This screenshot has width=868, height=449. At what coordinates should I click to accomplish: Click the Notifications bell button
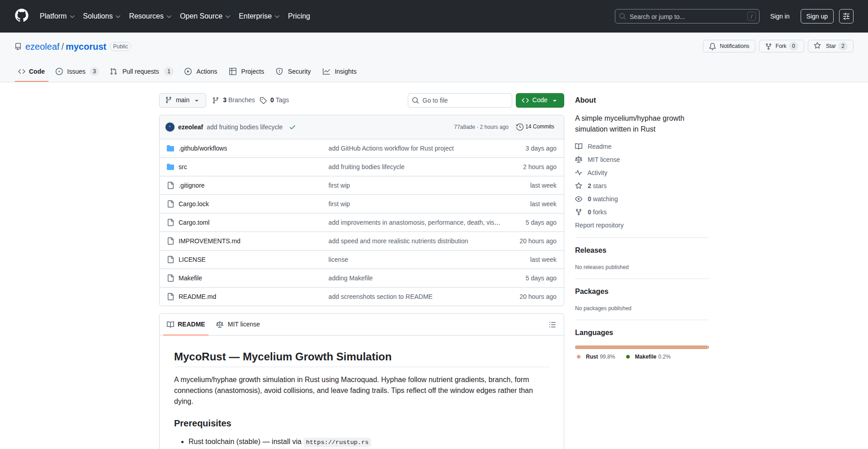[x=729, y=46]
